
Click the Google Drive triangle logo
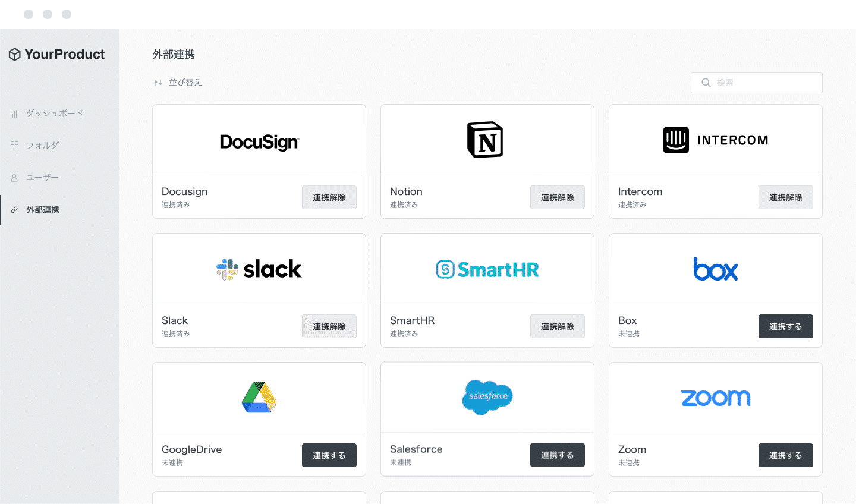(x=259, y=398)
